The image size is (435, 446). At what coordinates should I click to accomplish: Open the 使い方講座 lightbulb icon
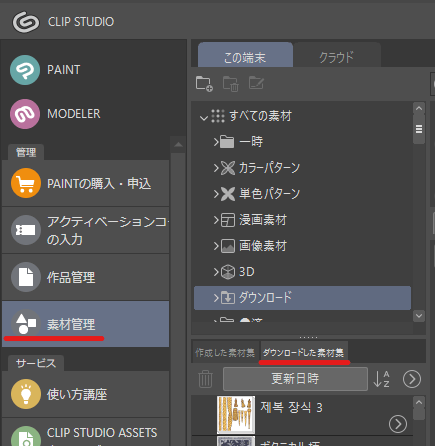(x=26, y=394)
